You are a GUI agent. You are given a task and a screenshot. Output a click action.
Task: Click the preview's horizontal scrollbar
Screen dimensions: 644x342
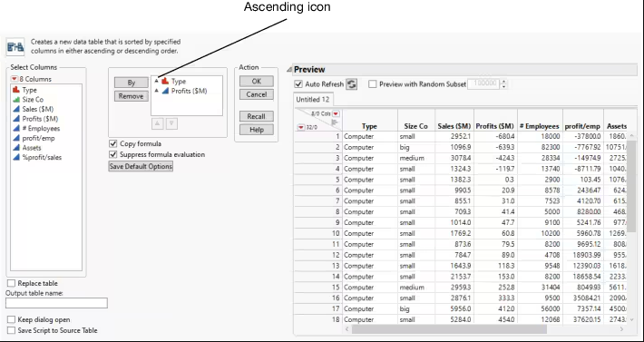click(x=449, y=329)
